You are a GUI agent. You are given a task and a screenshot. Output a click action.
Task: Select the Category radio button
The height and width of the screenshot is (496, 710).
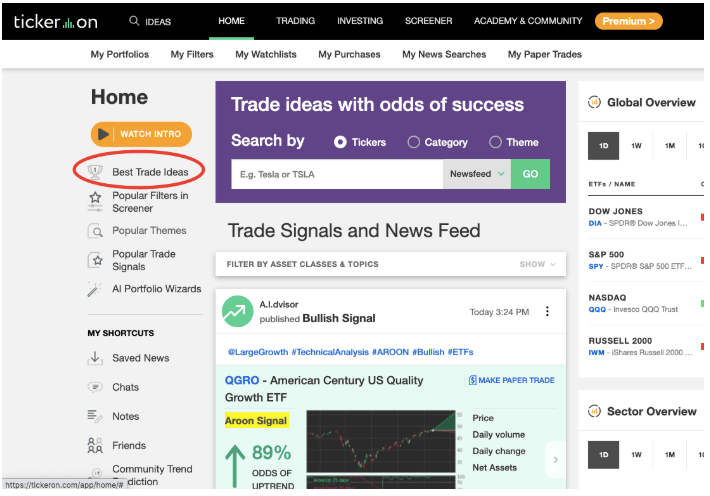(x=413, y=142)
